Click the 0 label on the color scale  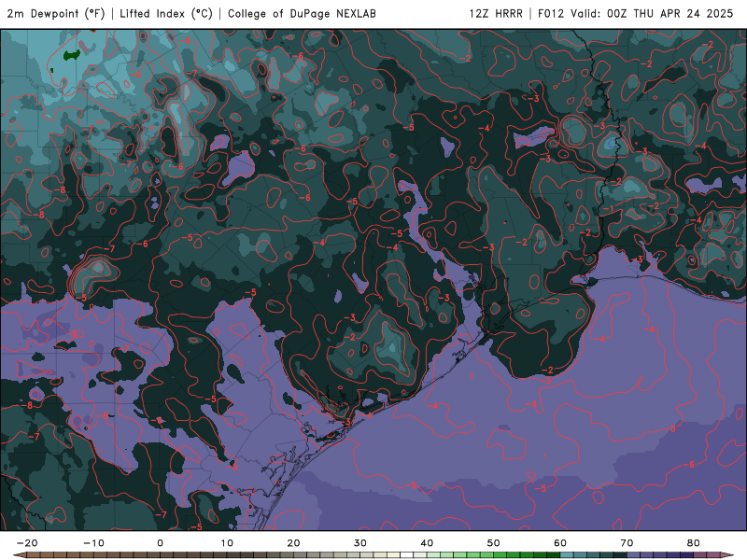point(160,543)
